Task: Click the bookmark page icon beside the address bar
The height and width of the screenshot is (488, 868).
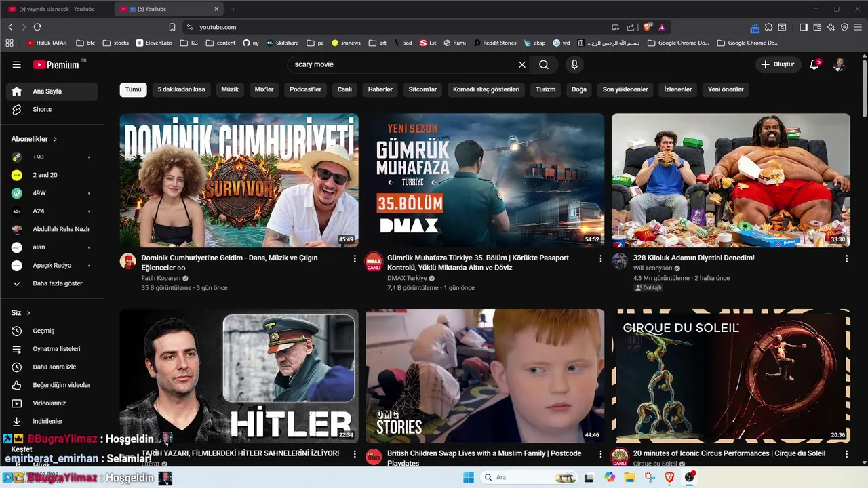Action: point(172,27)
